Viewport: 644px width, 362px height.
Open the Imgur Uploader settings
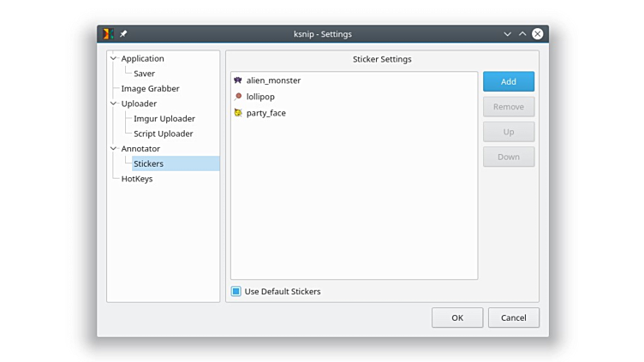pyautogui.click(x=164, y=119)
